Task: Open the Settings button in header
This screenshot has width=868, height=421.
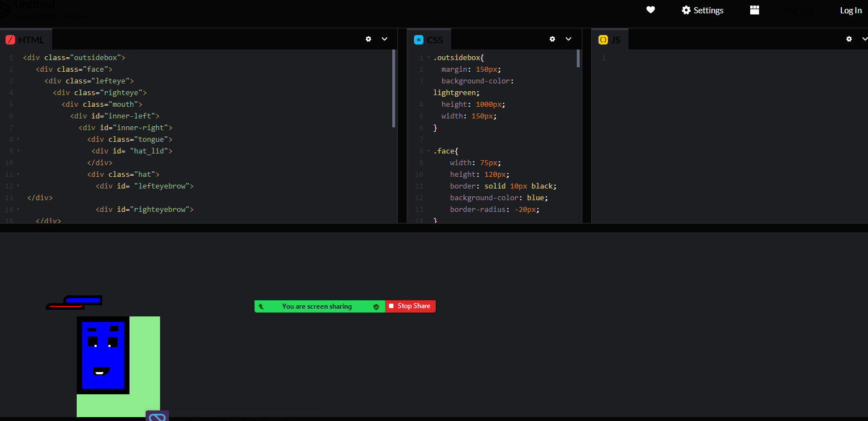Action: tap(702, 11)
